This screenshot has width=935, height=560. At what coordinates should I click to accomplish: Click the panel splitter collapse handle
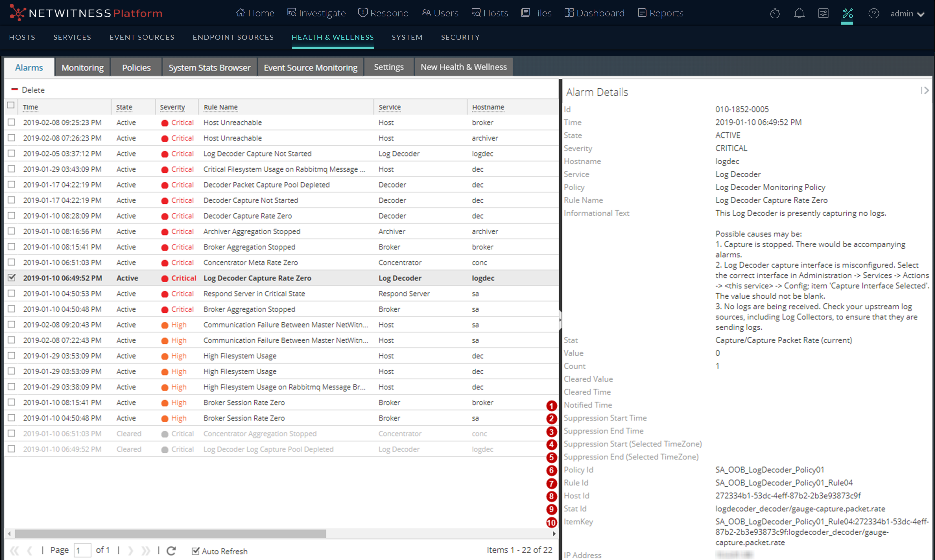pos(560,320)
